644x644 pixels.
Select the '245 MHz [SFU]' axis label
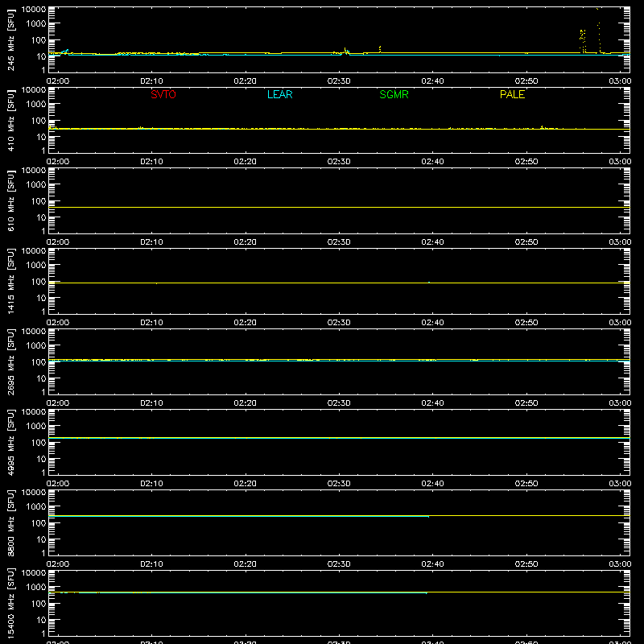pyautogui.click(x=10, y=40)
